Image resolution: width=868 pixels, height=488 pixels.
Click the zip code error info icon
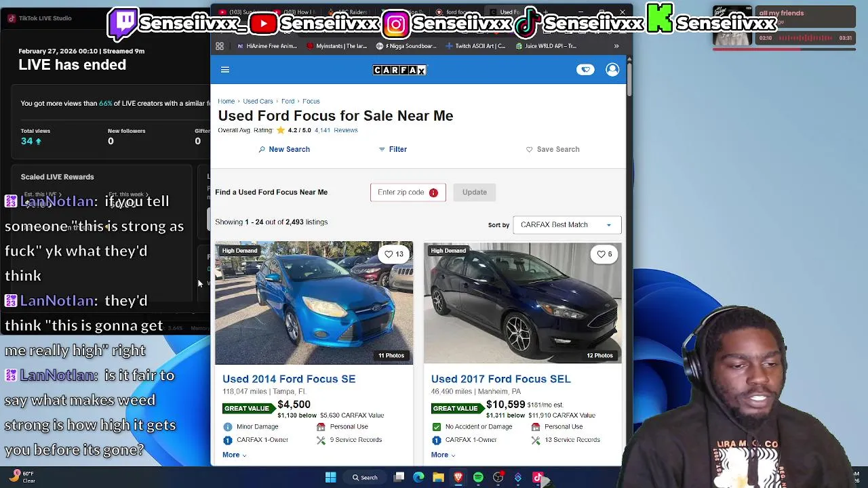pos(433,192)
